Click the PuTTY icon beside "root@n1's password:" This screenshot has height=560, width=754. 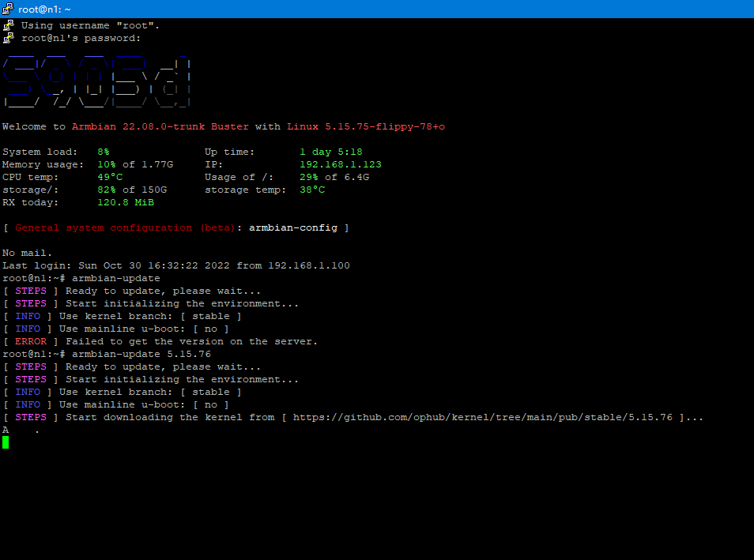tap(8, 38)
